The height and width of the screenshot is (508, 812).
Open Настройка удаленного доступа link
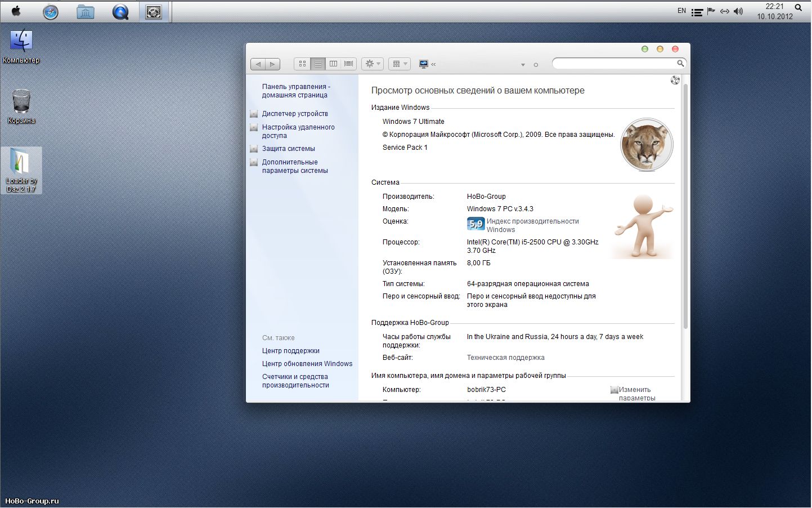[298, 131]
